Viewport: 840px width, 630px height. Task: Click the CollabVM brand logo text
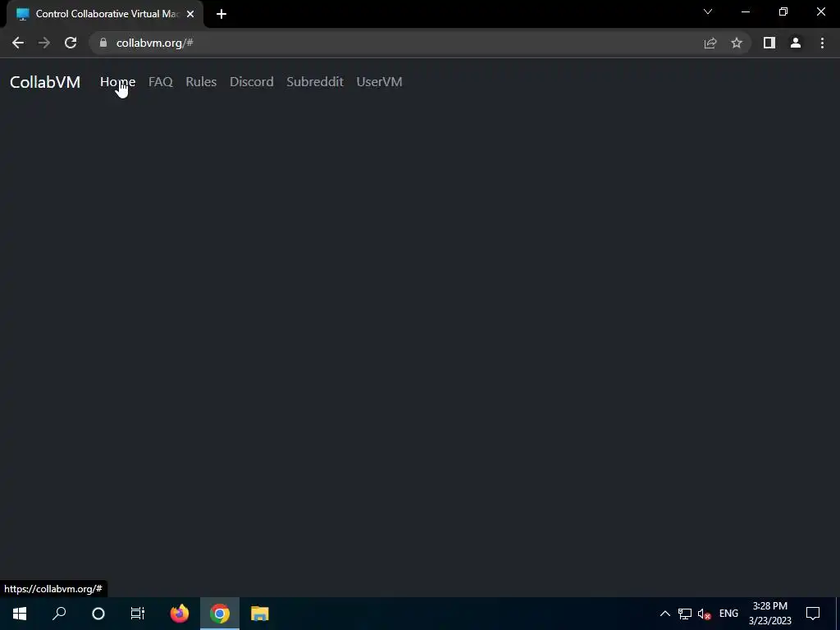pos(45,82)
